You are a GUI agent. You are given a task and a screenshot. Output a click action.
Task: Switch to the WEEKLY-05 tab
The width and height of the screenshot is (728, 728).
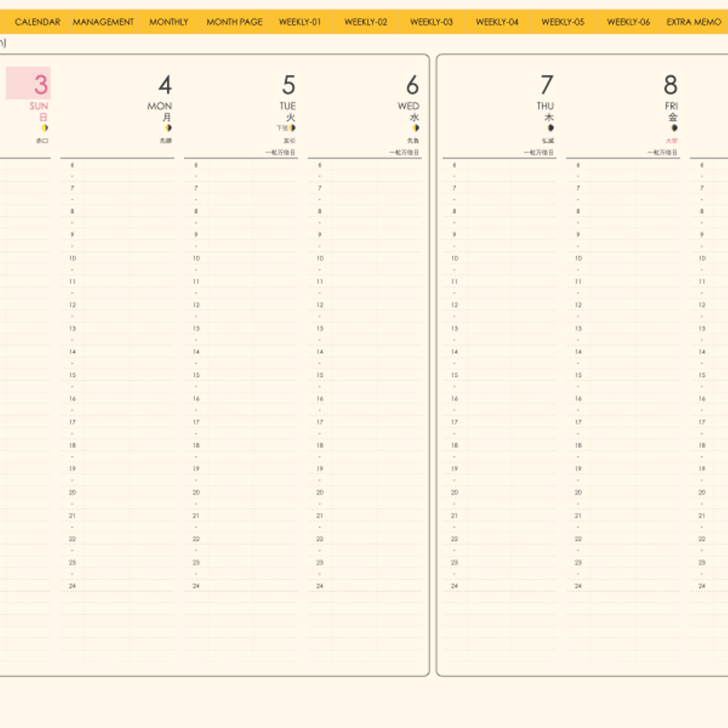pyautogui.click(x=563, y=22)
